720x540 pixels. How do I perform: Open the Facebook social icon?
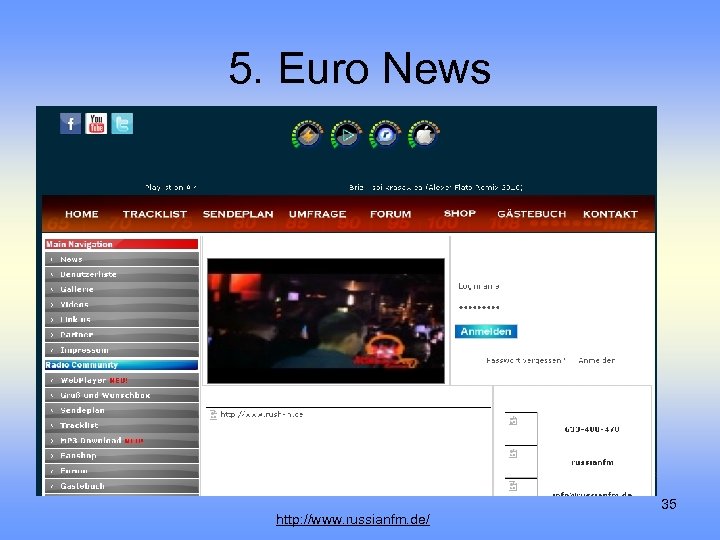point(70,124)
